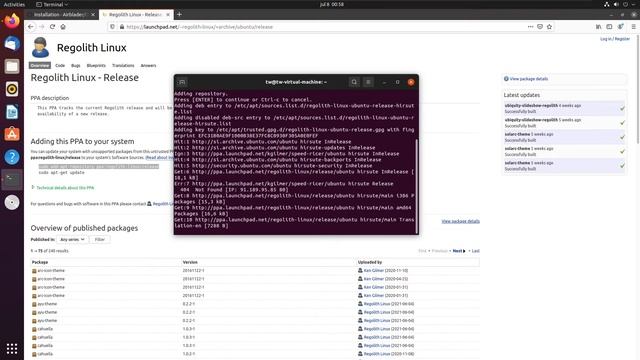Viewport: 640px width, 360px height.
Task: Open the Firefox library icon
Action: [x=598, y=27]
